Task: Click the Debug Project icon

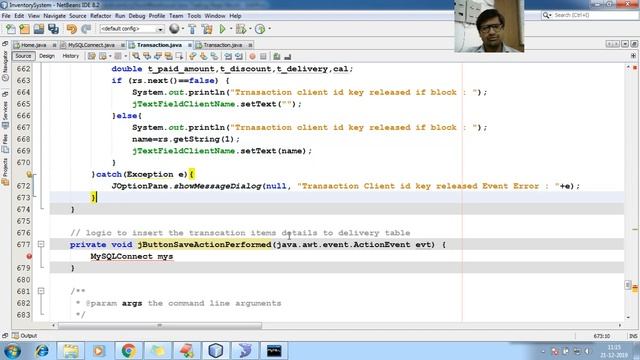Action: pos(241,29)
